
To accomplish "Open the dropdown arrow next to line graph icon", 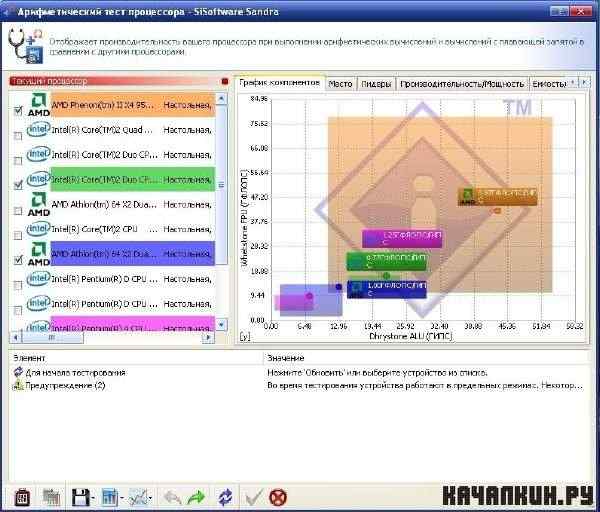I will point(150,498).
